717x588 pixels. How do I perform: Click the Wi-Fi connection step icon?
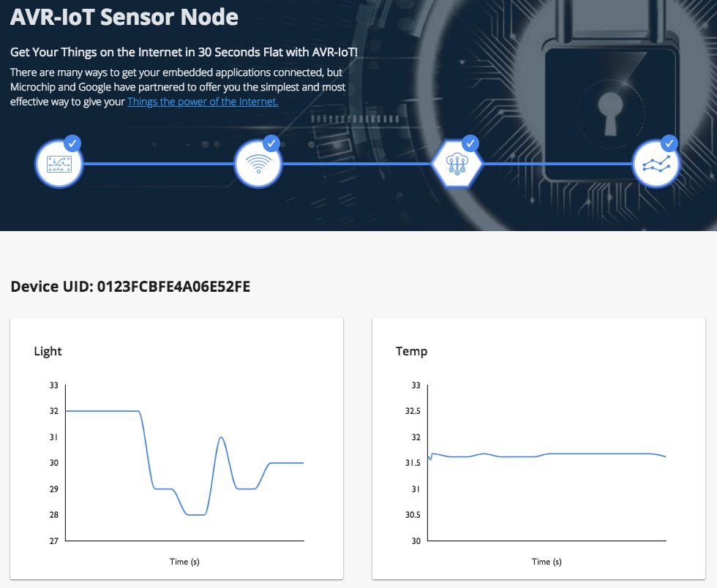click(x=258, y=162)
